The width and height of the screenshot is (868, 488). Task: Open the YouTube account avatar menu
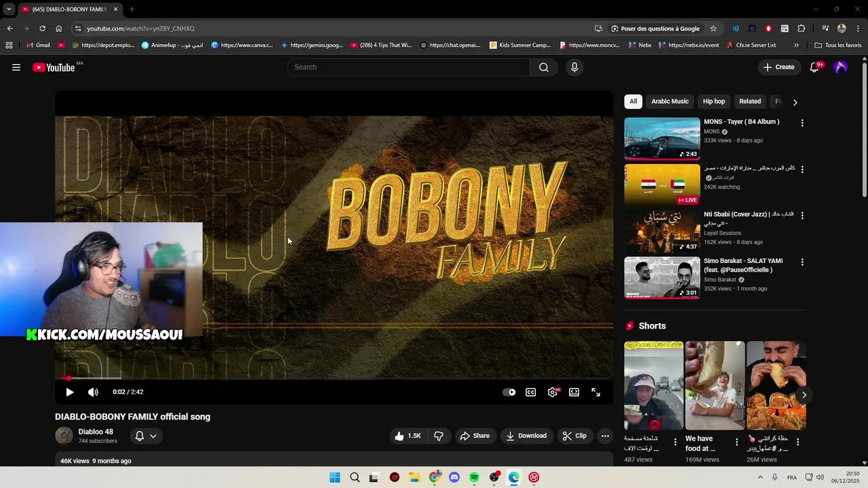841,67
